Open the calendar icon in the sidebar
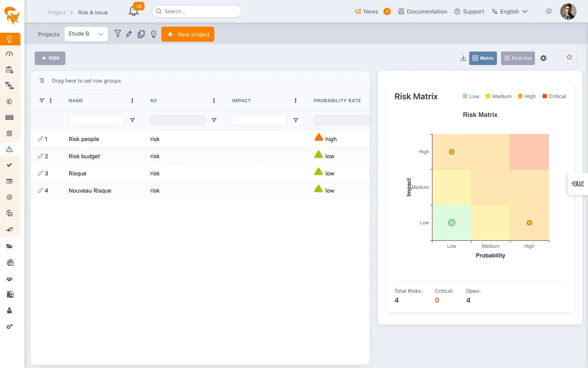 (9, 133)
